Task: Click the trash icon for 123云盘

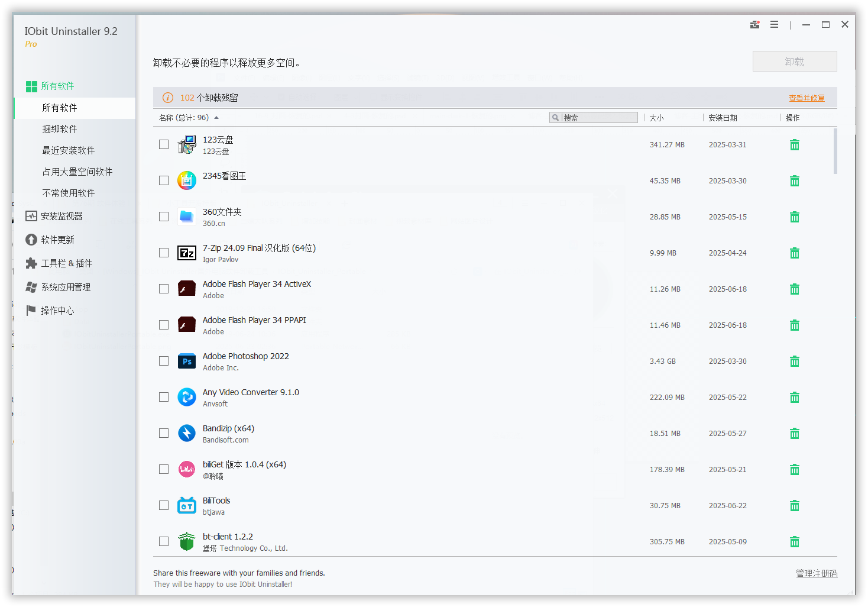Action: pyautogui.click(x=795, y=145)
